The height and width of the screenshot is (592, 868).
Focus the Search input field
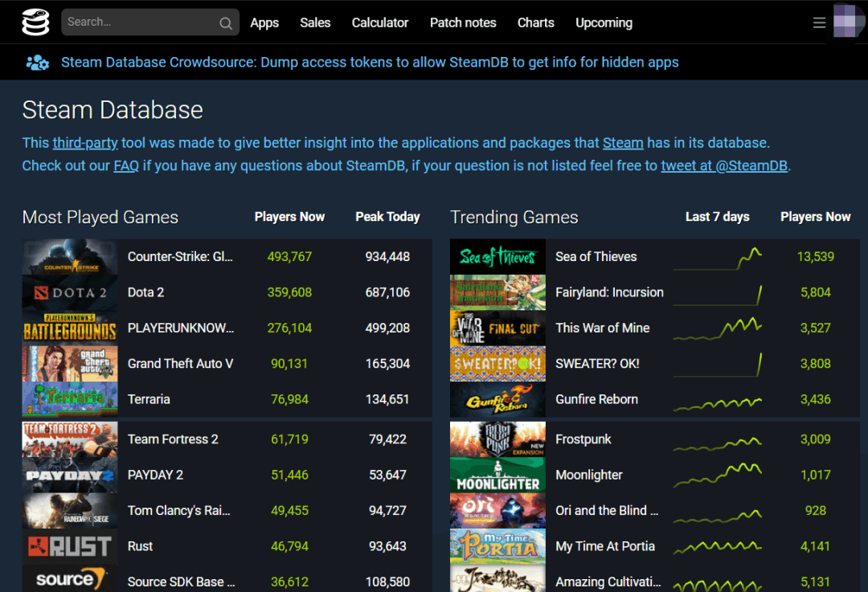(x=150, y=22)
